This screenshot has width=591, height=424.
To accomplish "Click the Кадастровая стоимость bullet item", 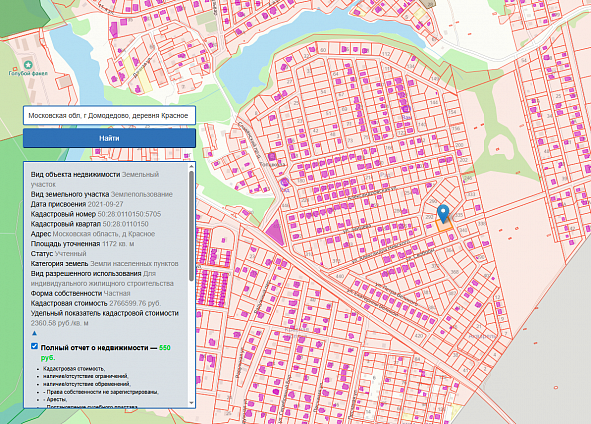I will click(x=74, y=369).
